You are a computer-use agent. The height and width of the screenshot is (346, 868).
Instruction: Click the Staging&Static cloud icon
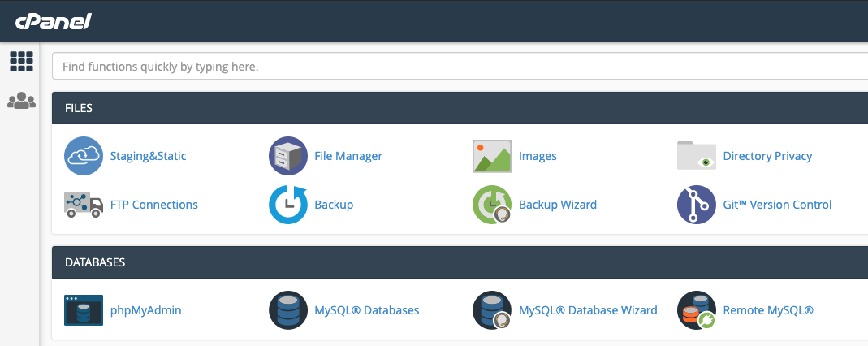tap(84, 156)
